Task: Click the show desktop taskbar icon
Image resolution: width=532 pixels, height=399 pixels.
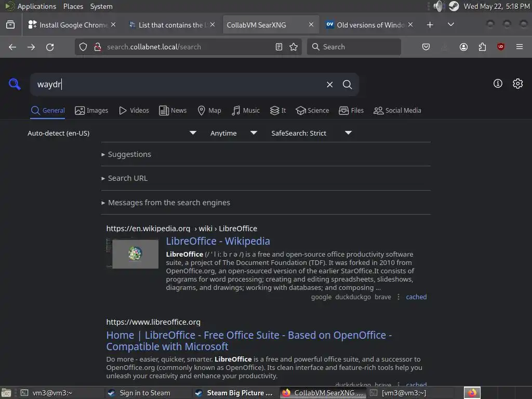Action: (6, 393)
